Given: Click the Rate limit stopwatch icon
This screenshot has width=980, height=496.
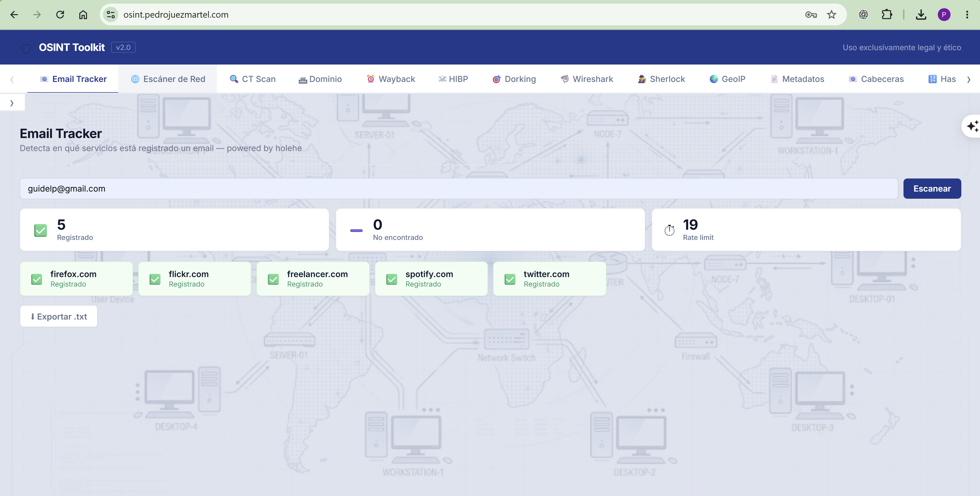Looking at the screenshot, I should [x=670, y=230].
